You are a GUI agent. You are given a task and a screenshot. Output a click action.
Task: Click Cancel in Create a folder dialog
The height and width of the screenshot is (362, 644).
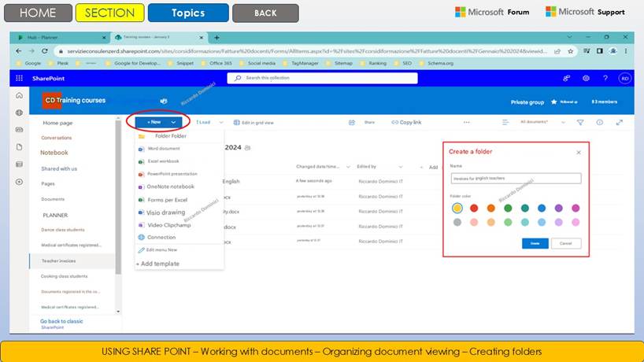point(565,243)
